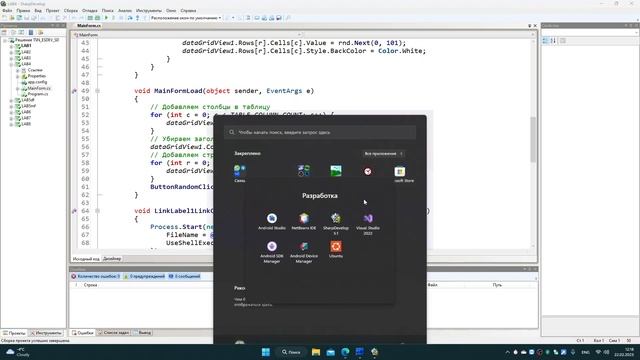Open the Правка menu
The width and height of the screenshot is (640, 360).
pos(23,11)
